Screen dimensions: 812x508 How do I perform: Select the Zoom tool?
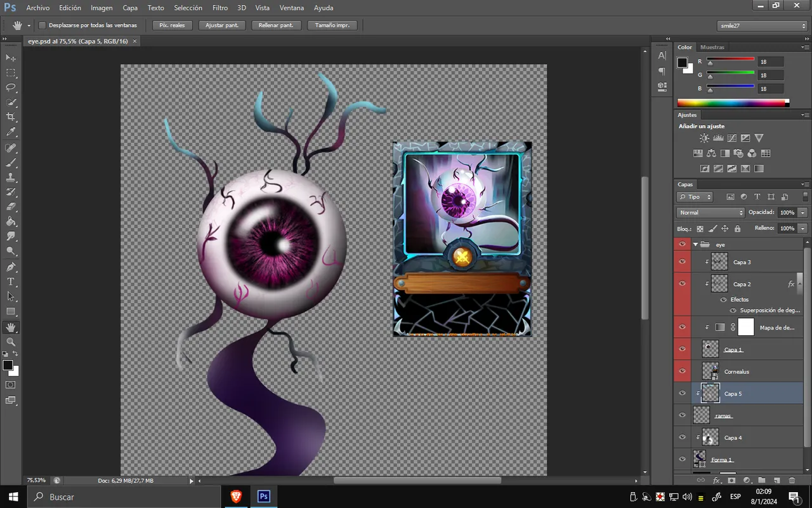pos(11,342)
